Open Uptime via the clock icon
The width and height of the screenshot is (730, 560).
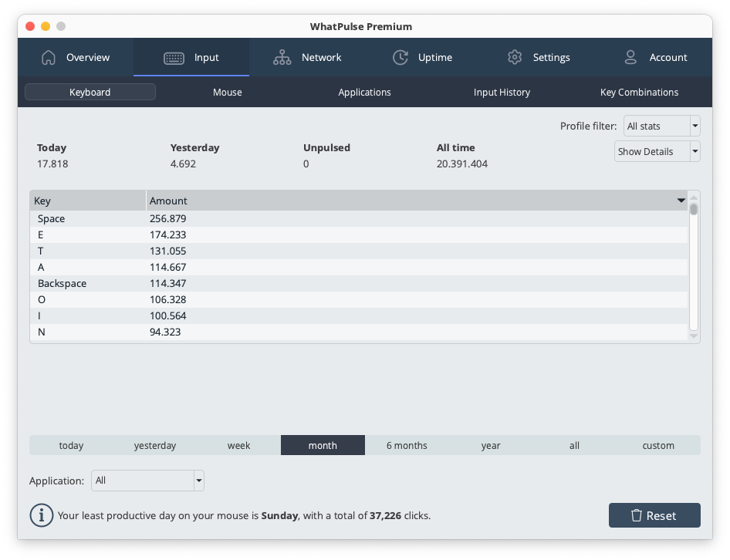[x=400, y=57]
